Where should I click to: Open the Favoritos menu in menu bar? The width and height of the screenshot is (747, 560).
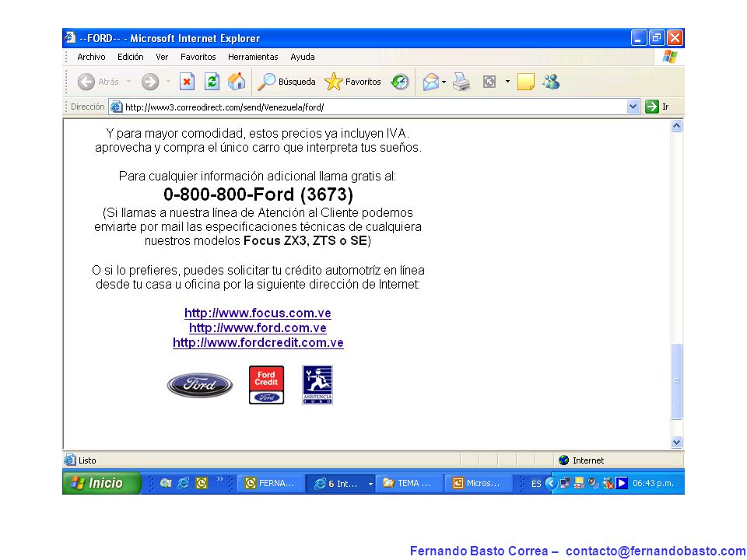(x=198, y=57)
